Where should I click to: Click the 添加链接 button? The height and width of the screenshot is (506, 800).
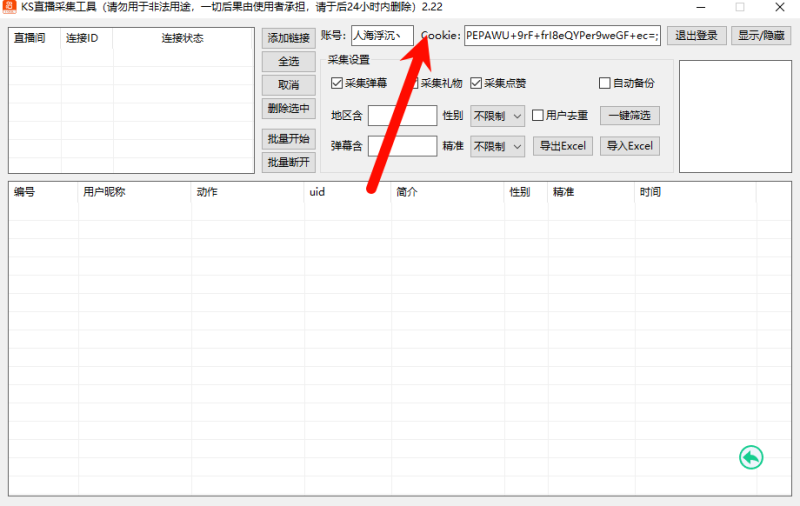[288, 38]
